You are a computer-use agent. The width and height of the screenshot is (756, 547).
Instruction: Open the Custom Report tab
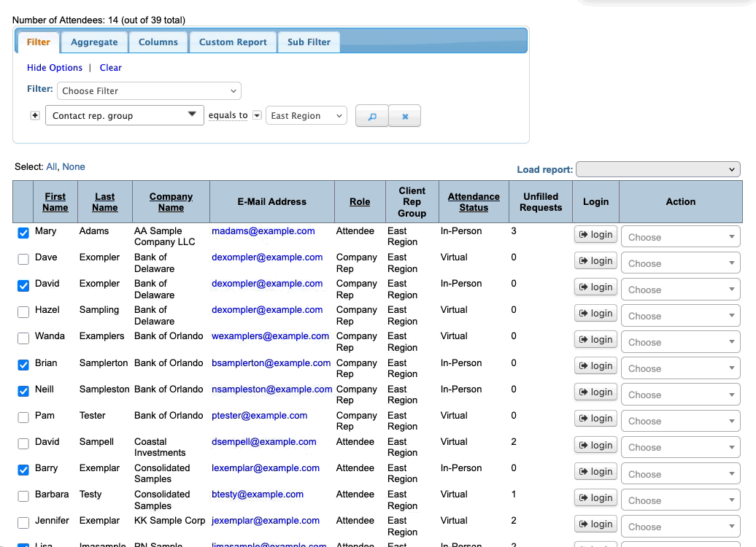tap(233, 42)
